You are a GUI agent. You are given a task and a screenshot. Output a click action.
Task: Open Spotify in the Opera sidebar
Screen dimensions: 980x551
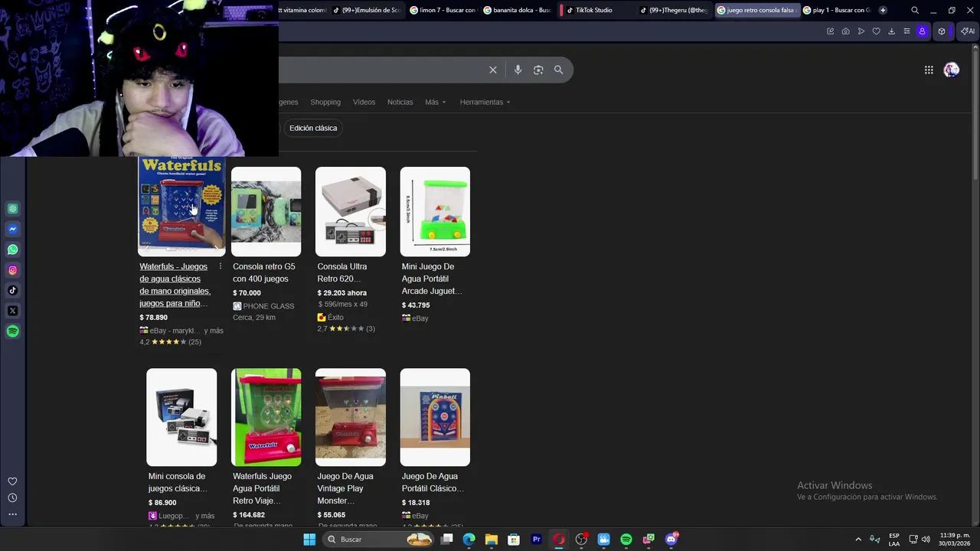point(13,331)
